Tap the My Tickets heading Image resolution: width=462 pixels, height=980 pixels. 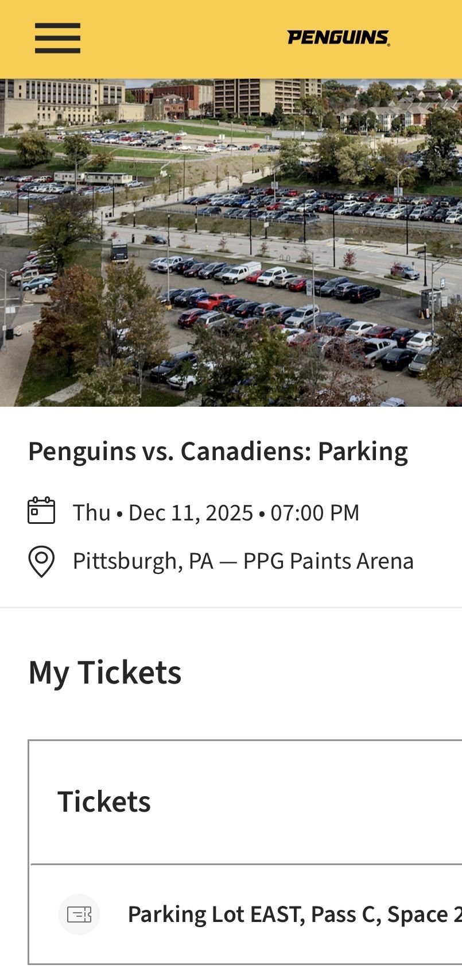(x=104, y=672)
